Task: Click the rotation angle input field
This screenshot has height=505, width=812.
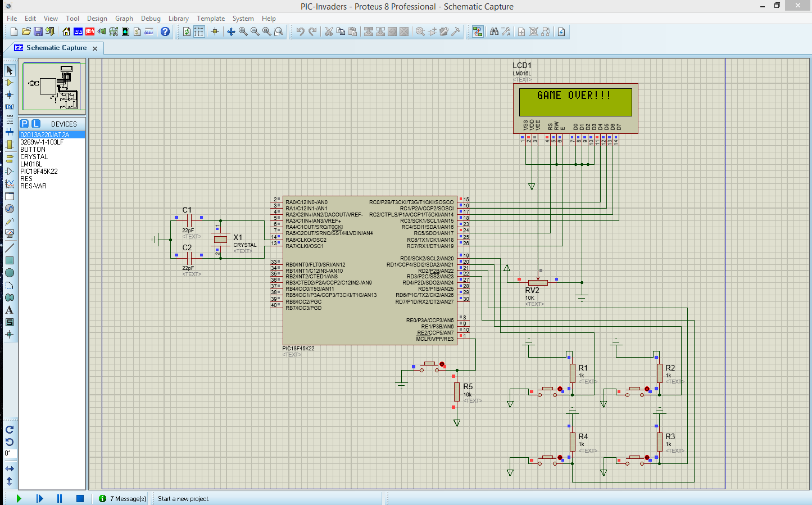Action: click(x=10, y=453)
